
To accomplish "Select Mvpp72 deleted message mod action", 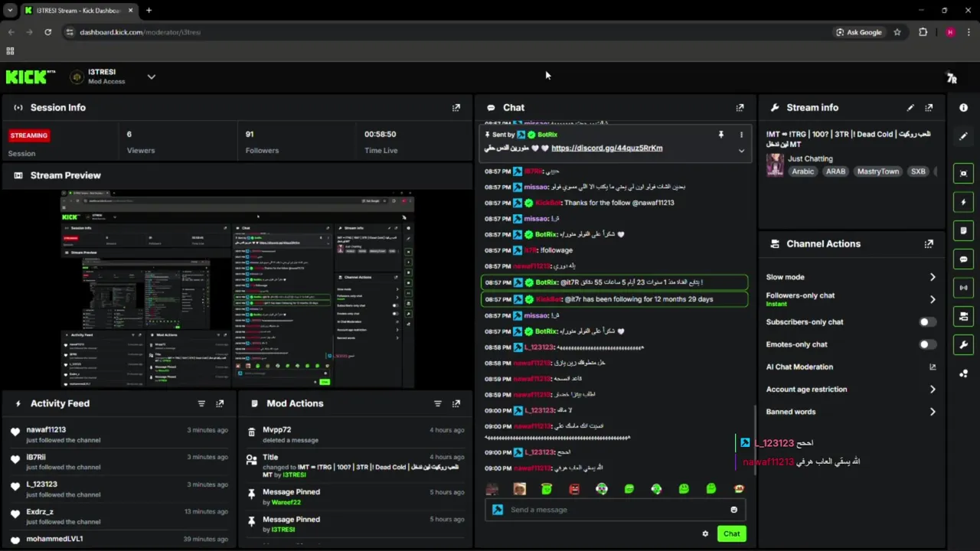I will coord(355,435).
